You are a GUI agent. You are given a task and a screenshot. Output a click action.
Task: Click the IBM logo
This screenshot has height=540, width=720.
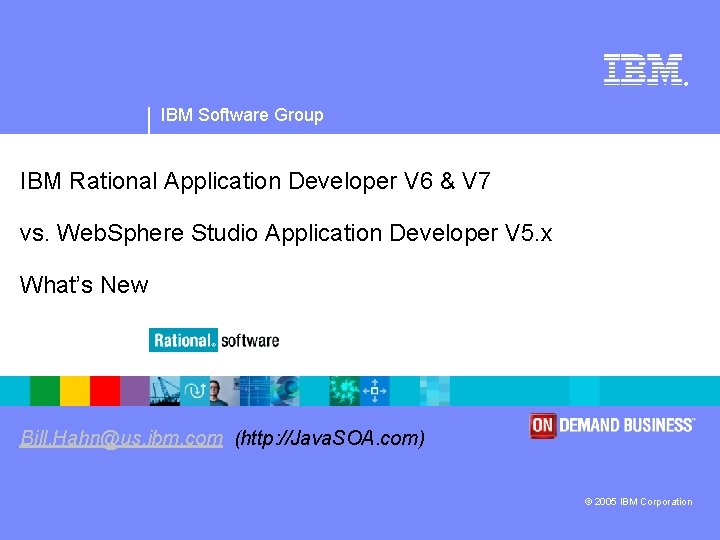pyautogui.click(x=646, y=69)
